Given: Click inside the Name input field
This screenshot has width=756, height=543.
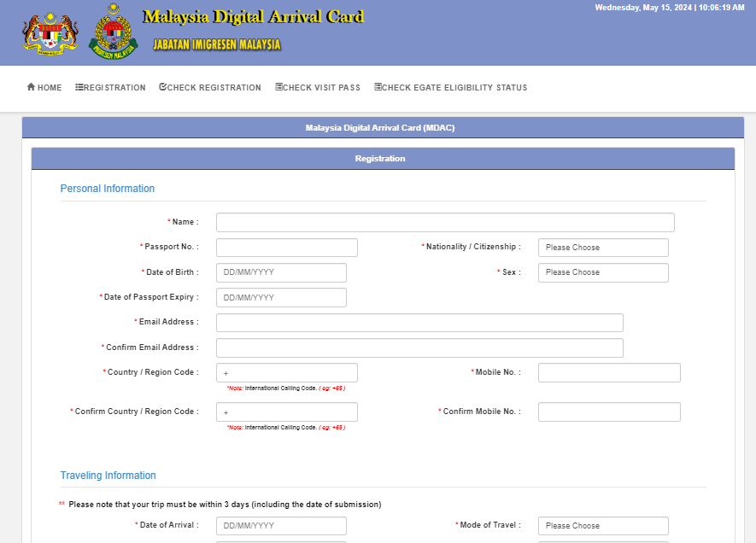Looking at the screenshot, I should tap(444, 222).
